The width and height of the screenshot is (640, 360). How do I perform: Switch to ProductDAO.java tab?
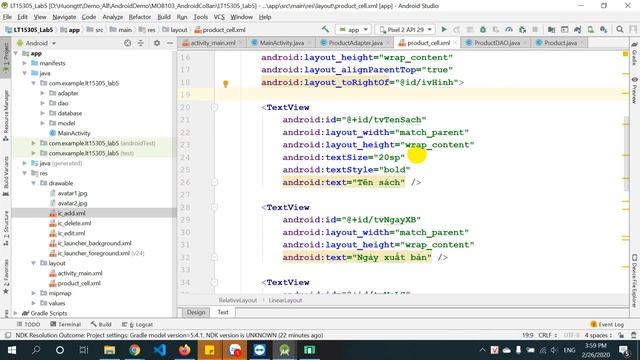[493, 43]
